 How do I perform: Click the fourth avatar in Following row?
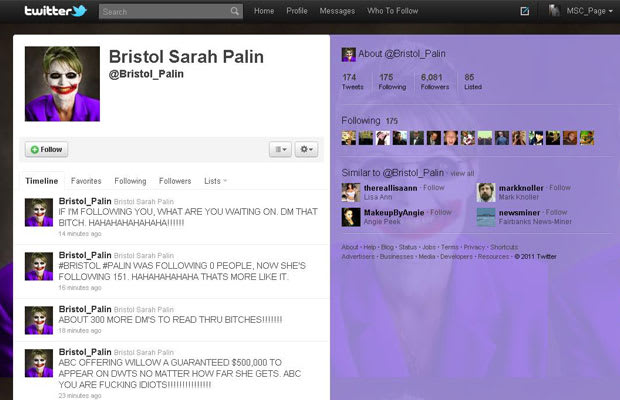coord(400,138)
